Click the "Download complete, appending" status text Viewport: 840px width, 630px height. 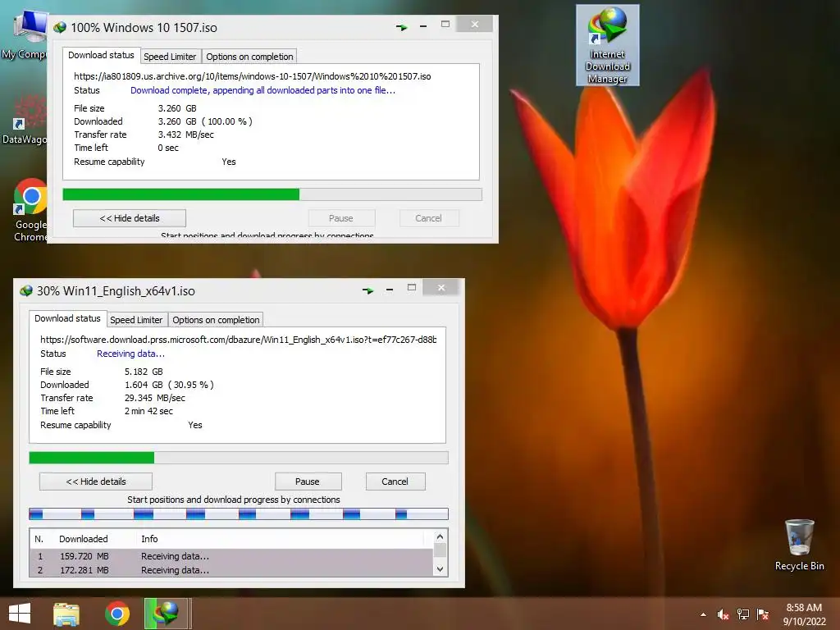[x=263, y=90]
